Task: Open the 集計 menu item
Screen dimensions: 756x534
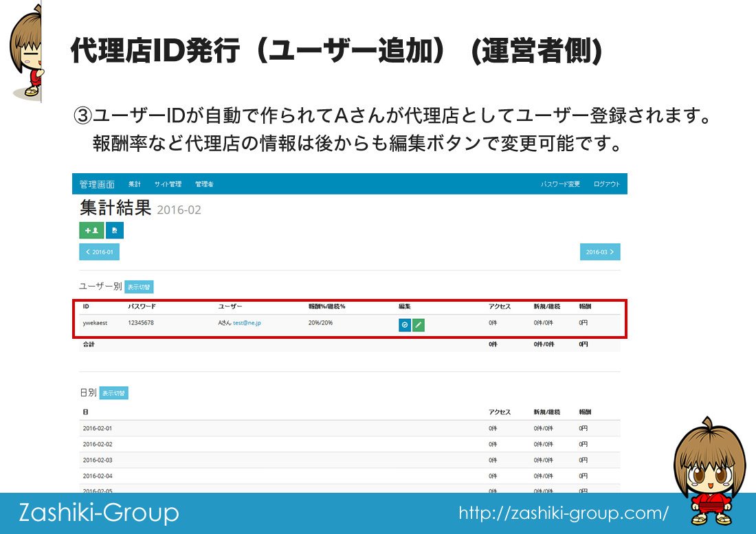Action: tap(134, 184)
